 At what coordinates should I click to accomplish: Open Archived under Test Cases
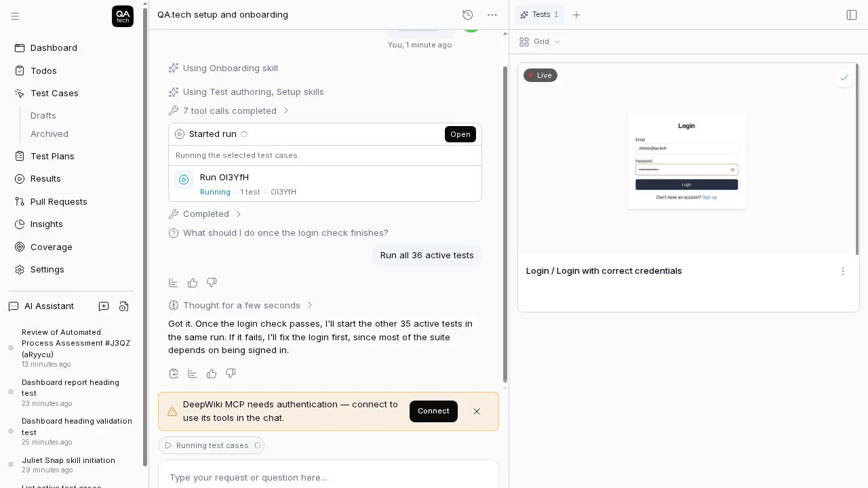50,134
